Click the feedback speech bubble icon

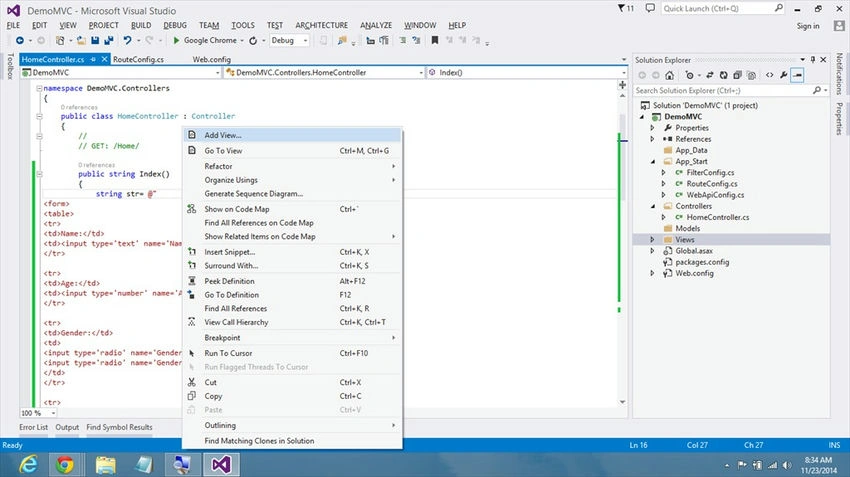(x=650, y=8)
